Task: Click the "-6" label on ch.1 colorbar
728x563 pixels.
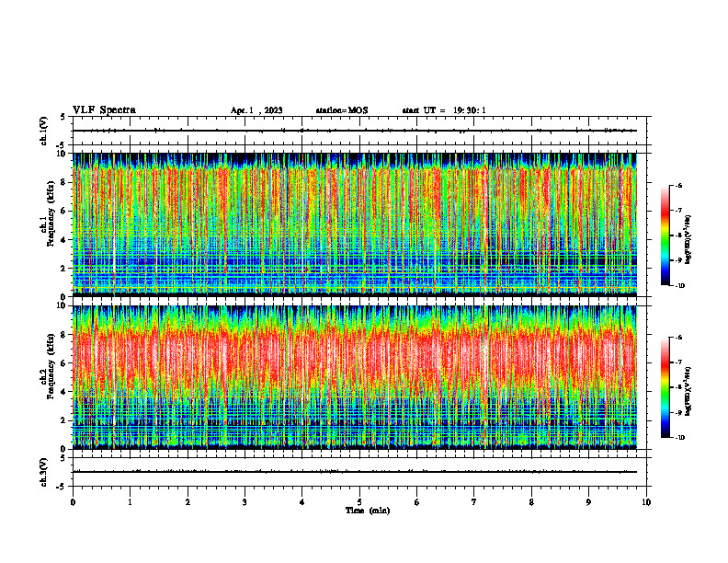Action: (677, 185)
